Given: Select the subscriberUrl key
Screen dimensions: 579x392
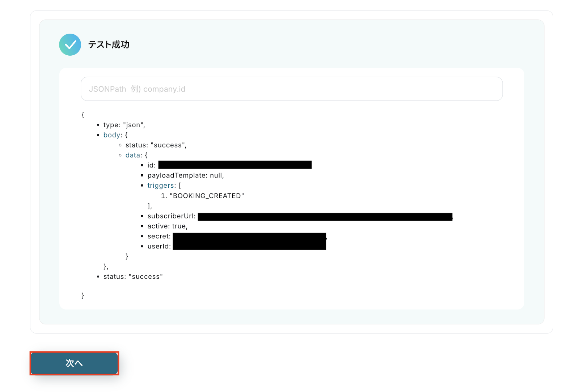Looking at the screenshot, I should coord(172,216).
